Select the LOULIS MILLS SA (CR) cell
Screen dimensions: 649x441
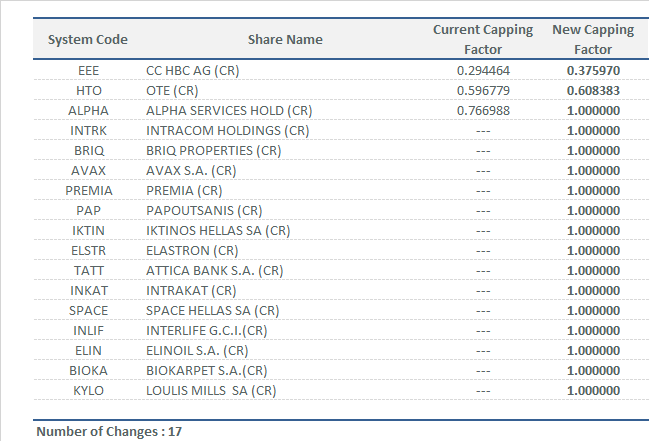coord(211,390)
